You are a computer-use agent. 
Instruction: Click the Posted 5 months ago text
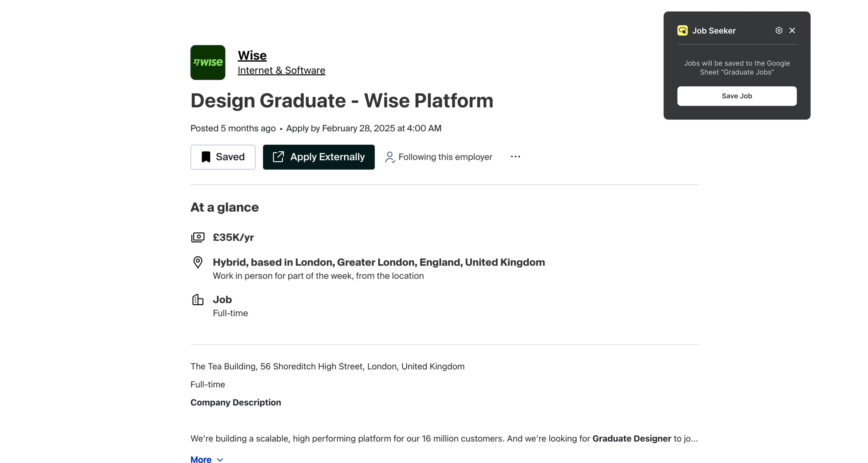click(233, 128)
